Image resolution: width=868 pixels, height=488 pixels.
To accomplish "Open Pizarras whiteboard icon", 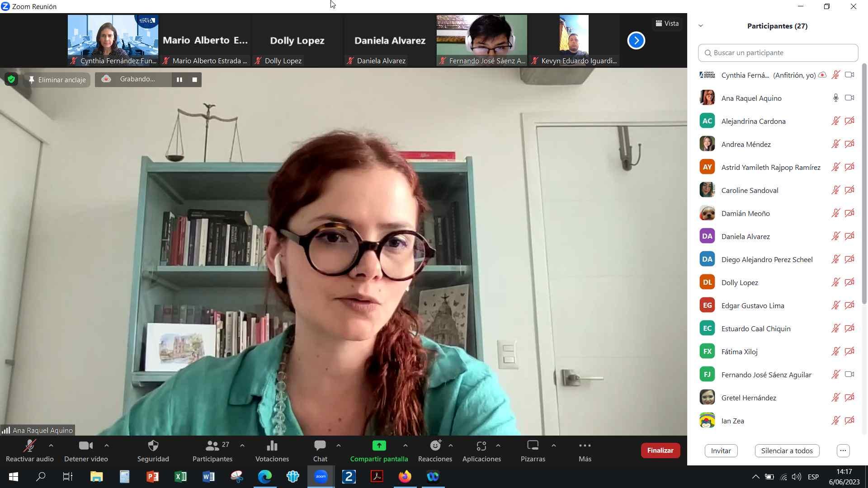I will [x=533, y=446].
